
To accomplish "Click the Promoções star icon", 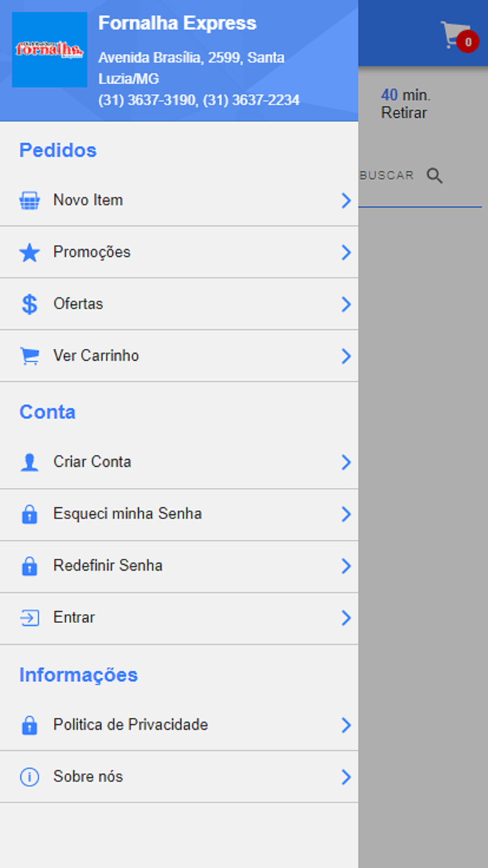I will pyautogui.click(x=29, y=252).
